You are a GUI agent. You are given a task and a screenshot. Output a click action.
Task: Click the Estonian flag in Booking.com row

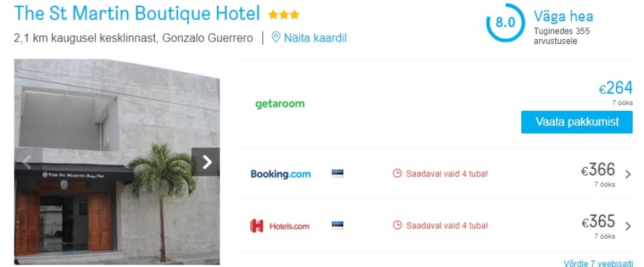coord(337,174)
